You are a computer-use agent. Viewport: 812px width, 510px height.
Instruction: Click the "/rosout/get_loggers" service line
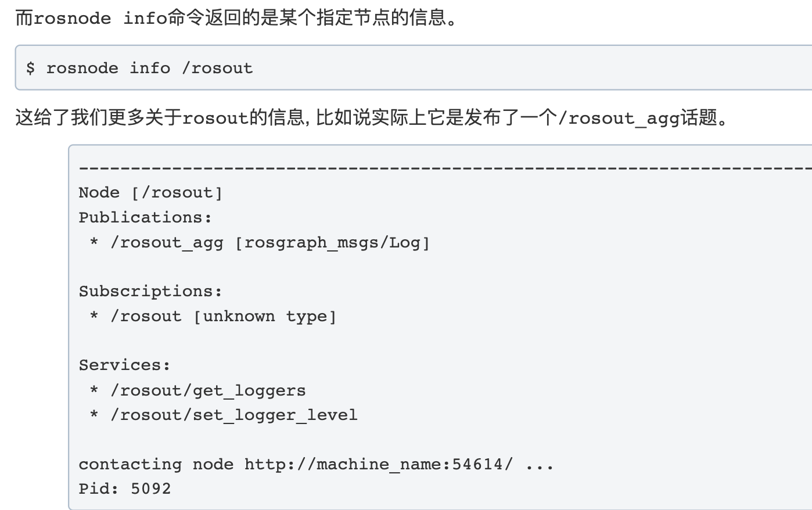(x=208, y=390)
